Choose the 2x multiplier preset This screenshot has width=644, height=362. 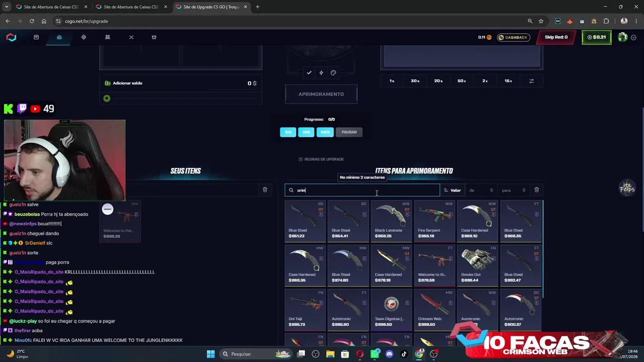click(485, 81)
